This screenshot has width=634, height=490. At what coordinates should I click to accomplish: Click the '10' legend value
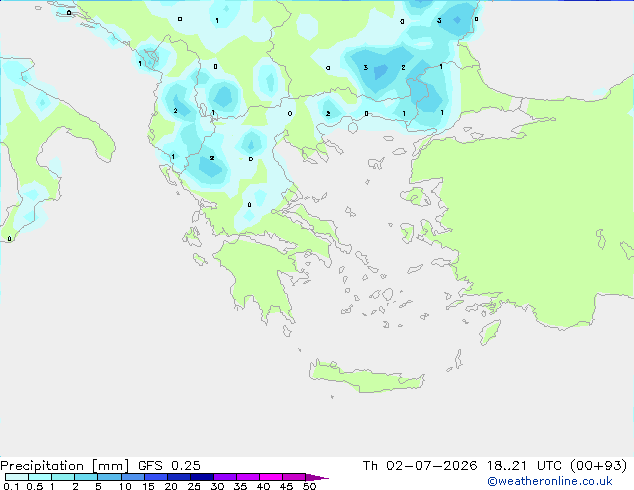pos(125,486)
